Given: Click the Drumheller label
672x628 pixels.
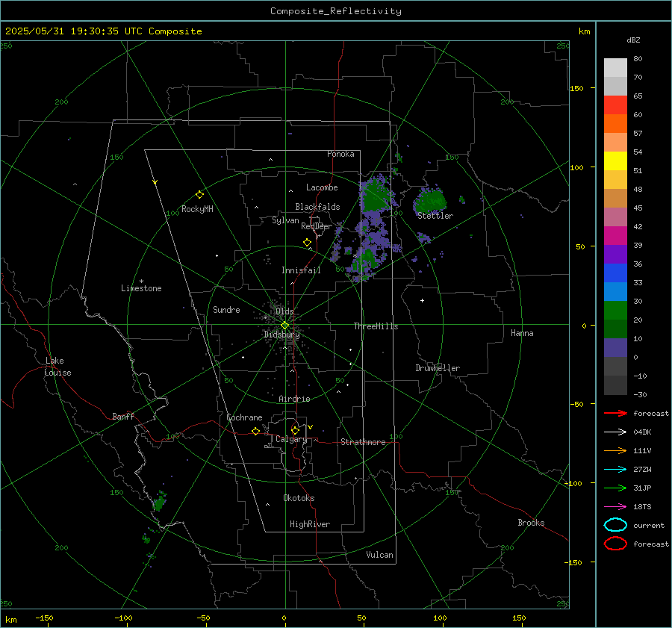Looking at the screenshot, I should coord(438,368).
